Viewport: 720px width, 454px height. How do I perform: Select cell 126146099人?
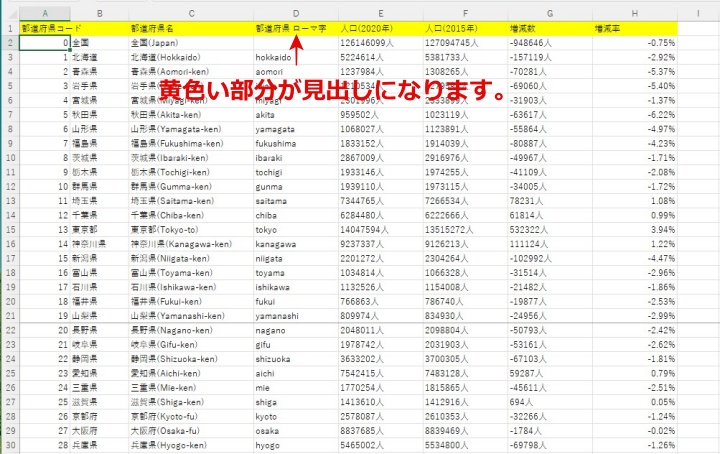point(381,43)
